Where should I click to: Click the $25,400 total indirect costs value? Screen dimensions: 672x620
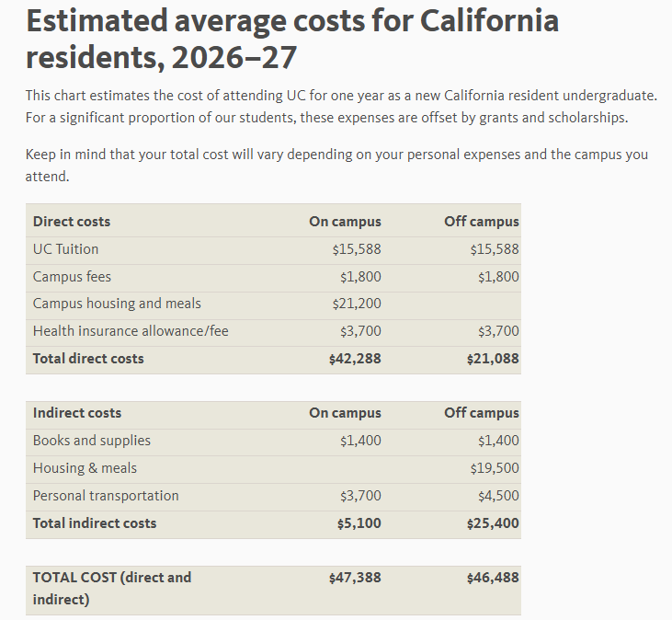(493, 523)
